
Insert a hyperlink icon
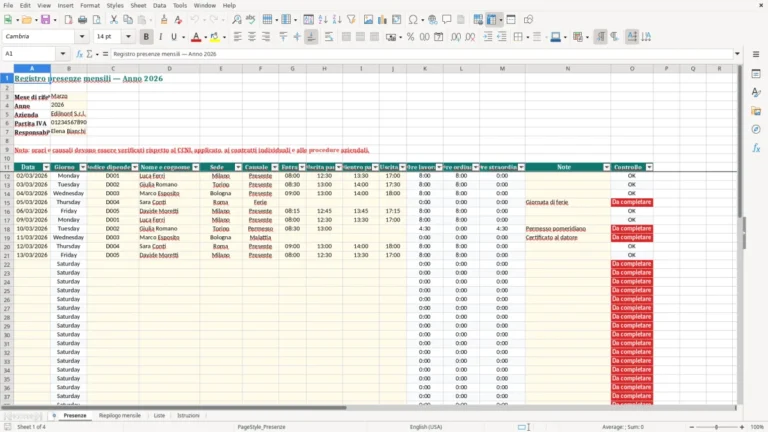432,20
